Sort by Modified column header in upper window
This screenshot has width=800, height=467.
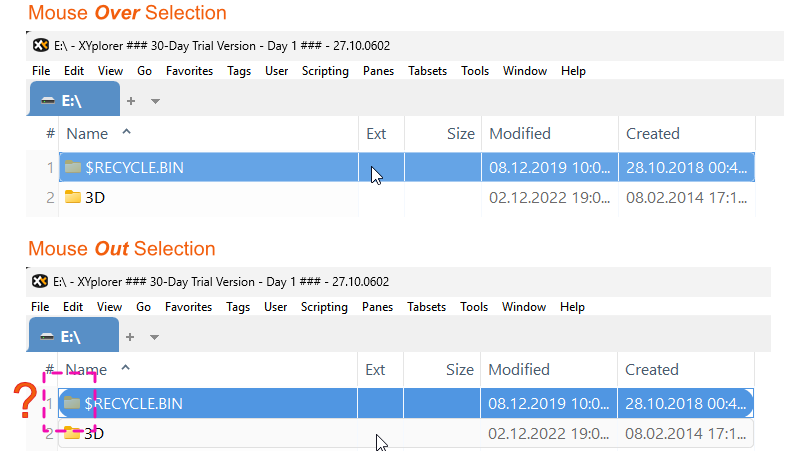click(x=519, y=134)
